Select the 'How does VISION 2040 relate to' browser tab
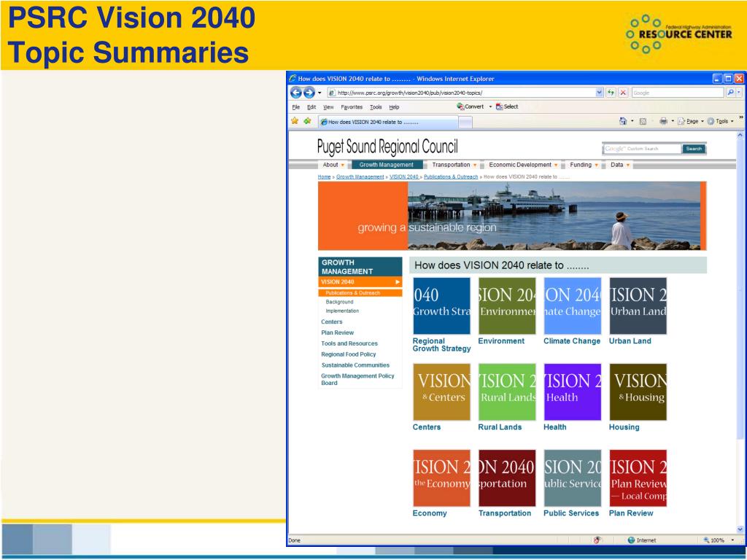Image resolution: width=747 pixels, height=560 pixels. [x=388, y=122]
